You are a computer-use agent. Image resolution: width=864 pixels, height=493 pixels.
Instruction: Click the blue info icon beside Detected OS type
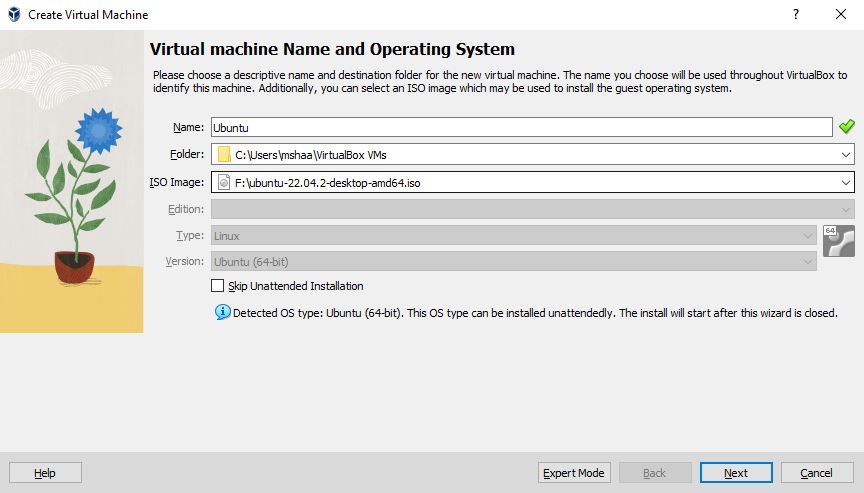tap(223, 312)
